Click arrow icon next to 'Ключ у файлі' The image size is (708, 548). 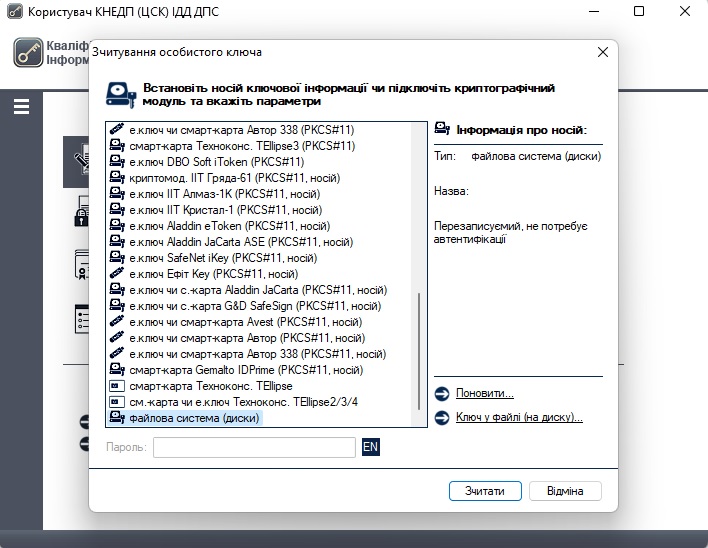pyautogui.click(x=442, y=418)
